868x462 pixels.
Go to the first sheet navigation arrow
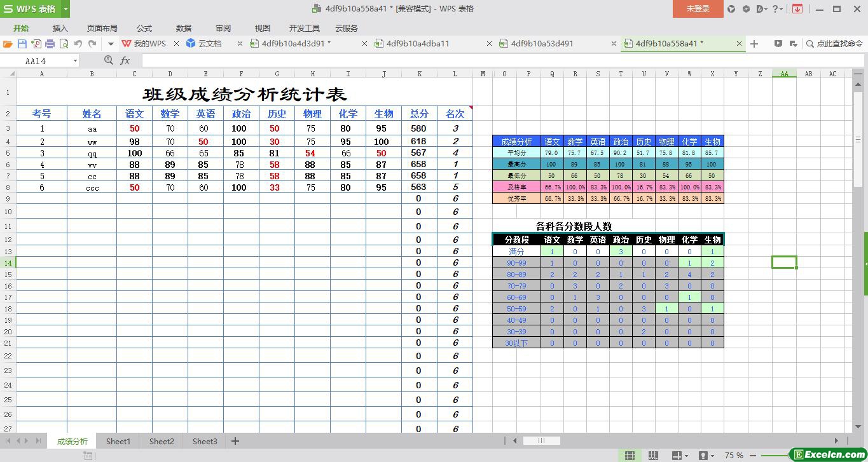point(8,440)
